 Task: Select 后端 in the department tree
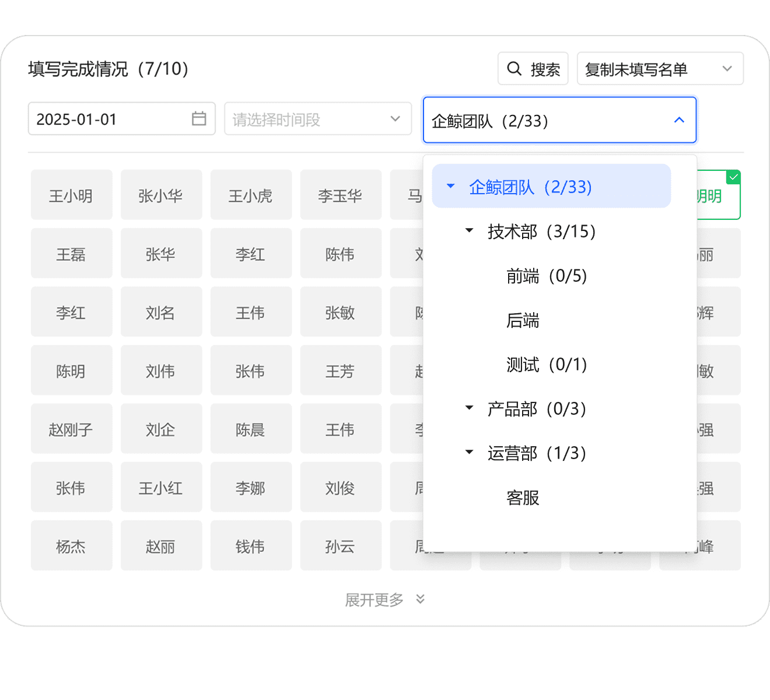pos(523,320)
